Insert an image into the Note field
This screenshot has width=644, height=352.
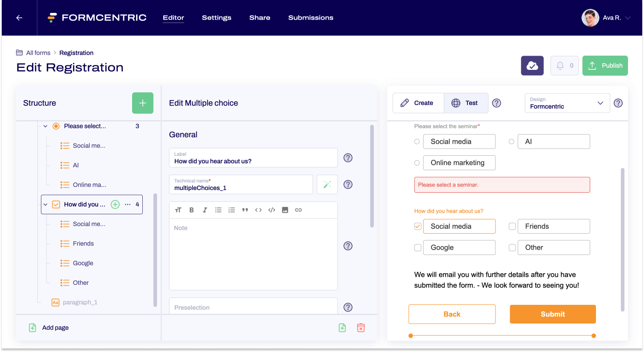[x=285, y=210]
